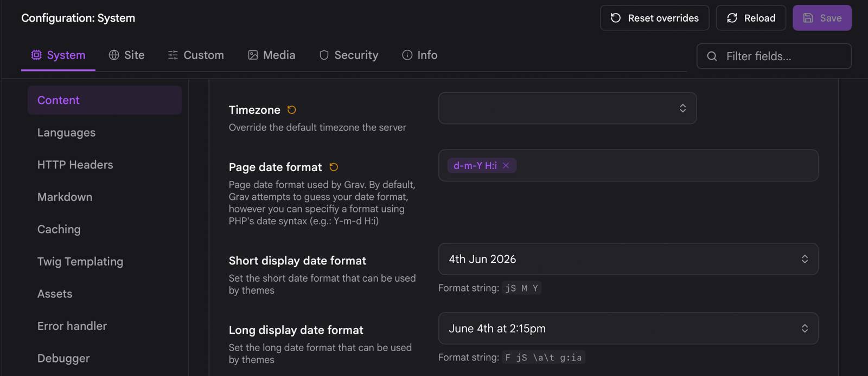Click the Long display date format label
The width and height of the screenshot is (868, 376).
296,330
